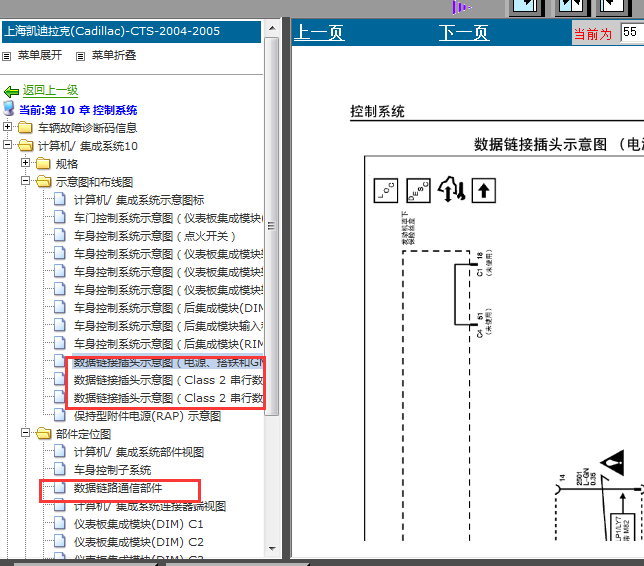Collapse 计算机/ 集成系统10 tree node
Viewport: 644px width, 566px height.
pos(7,144)
